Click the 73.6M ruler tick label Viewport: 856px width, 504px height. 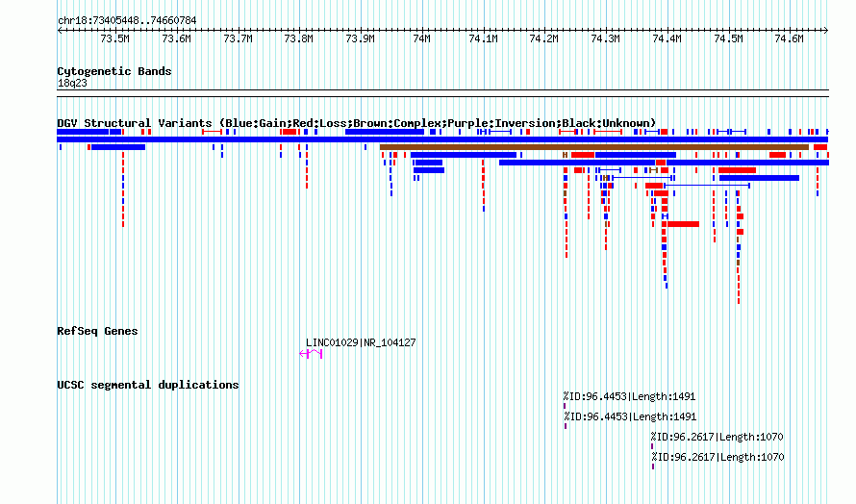[176, 38]
